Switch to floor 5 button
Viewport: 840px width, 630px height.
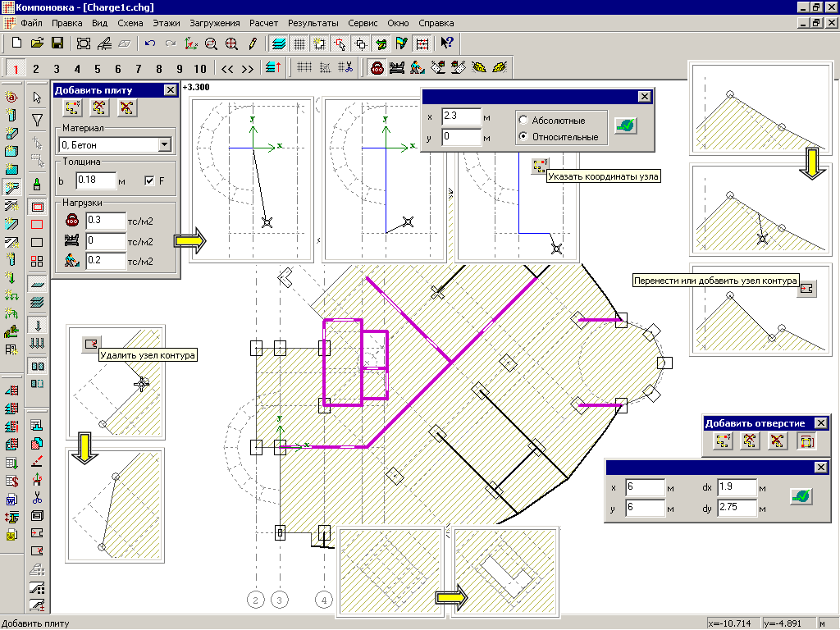click(x=97, y=69)
